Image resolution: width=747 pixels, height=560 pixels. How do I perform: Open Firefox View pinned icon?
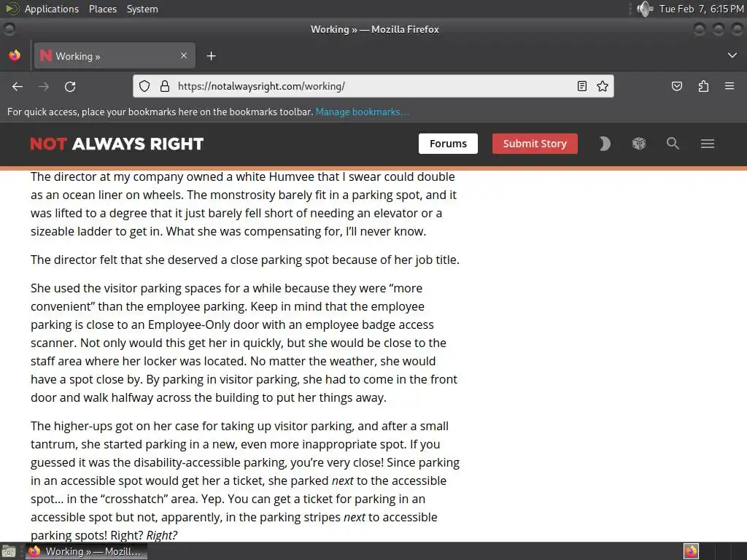(x=15, y=55)
